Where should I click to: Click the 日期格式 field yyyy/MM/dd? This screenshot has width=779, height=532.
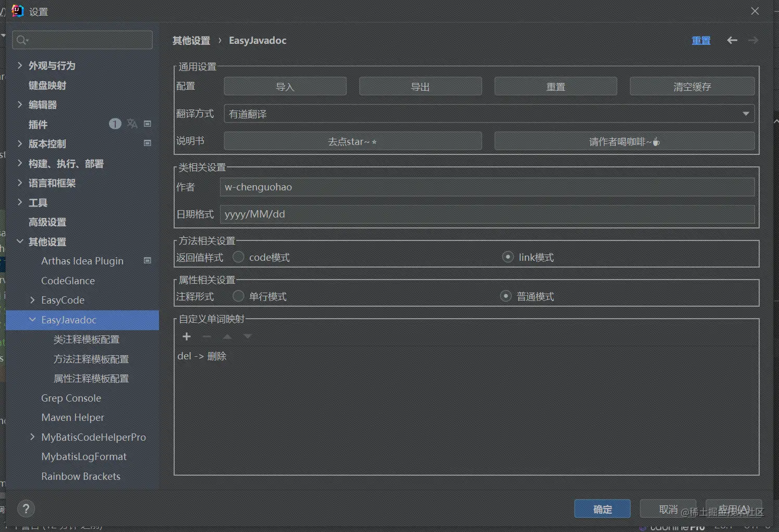pos(487,214)
